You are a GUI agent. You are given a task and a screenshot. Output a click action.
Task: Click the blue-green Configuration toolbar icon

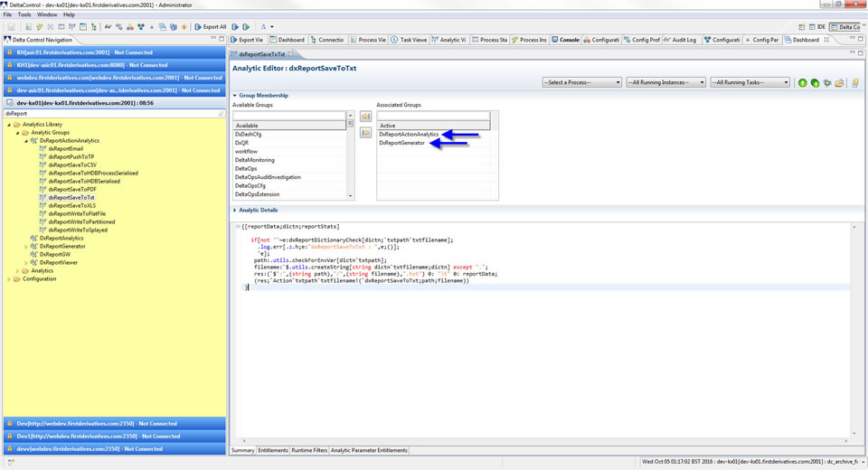[141, 26]
